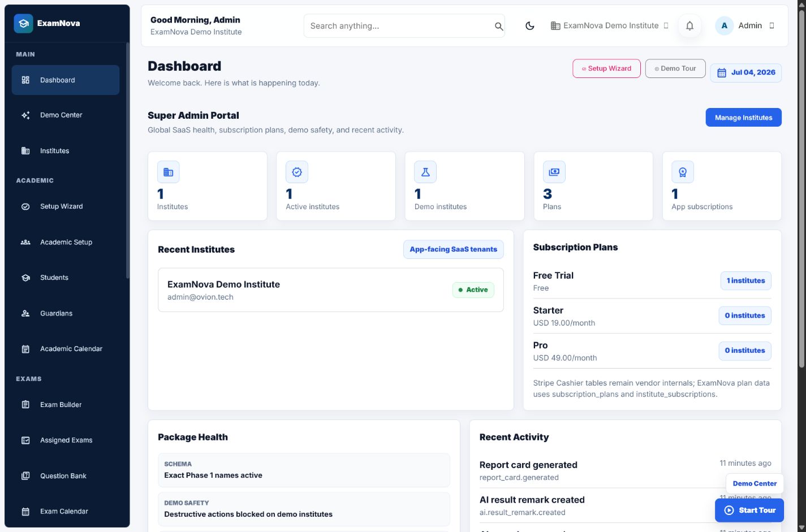Click the Exam Builder clipboard icon
This screenshot has height=532, width=806.
[25, 405]
